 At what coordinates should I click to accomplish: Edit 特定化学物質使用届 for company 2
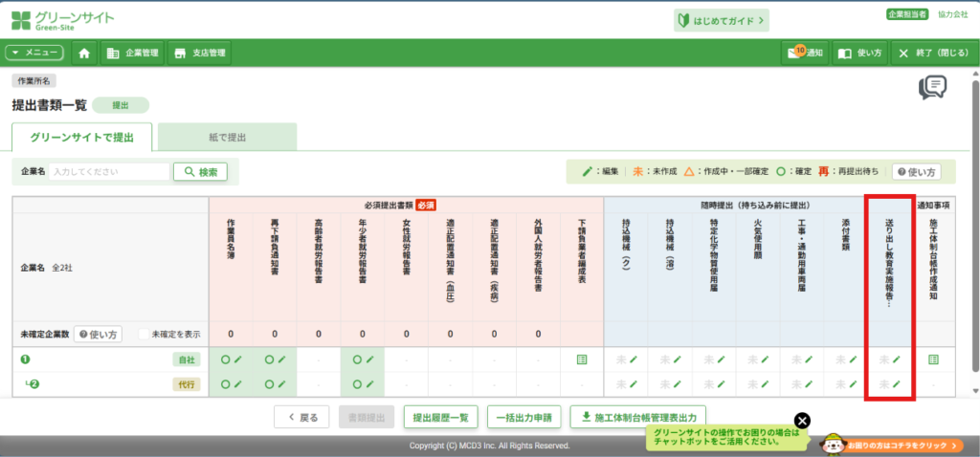721,384
